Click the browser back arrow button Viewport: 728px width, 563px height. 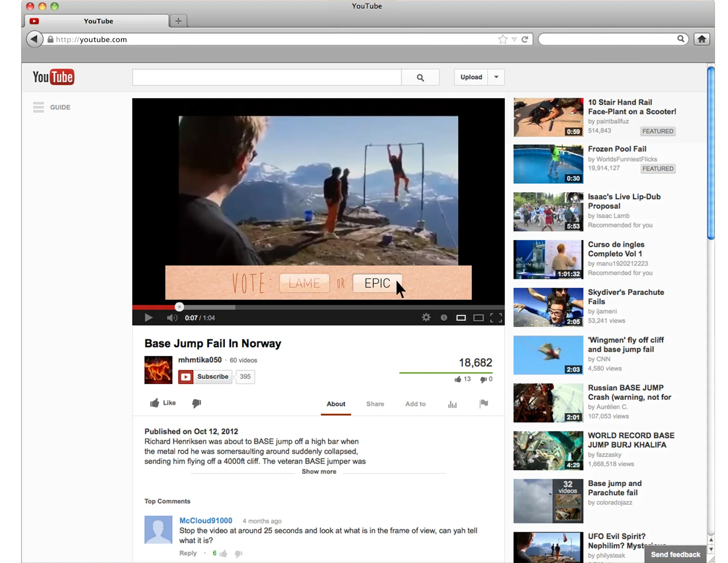(x=34, y=39)
